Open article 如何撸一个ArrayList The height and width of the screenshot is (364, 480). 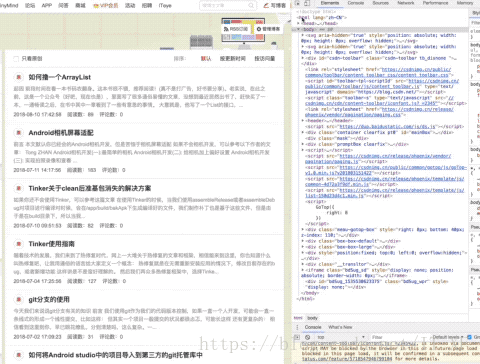[x=60, y=77]
